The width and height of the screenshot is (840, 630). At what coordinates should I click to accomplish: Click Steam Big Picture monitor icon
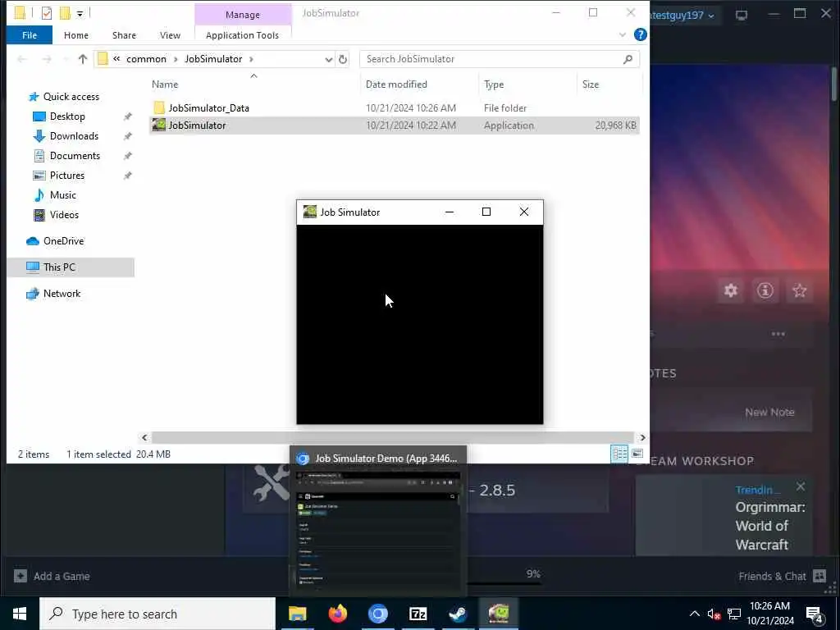tap(742, 15)
